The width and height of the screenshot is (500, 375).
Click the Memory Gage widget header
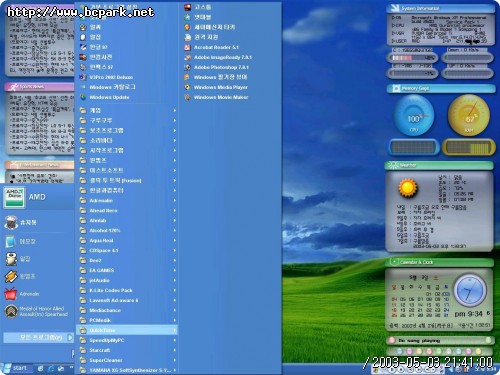coord(441,88)
